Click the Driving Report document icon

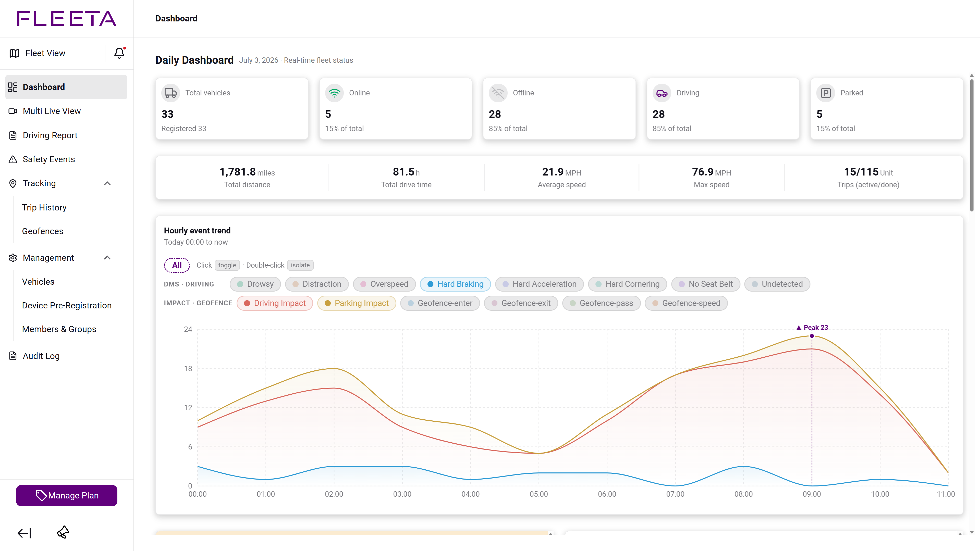pos(13,135)
